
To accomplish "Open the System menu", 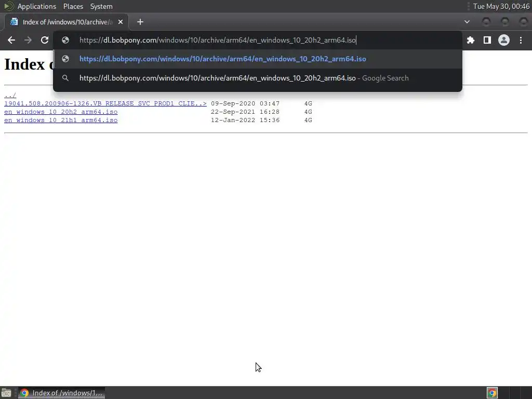I will pyautogui.click(x=101, y=6).
